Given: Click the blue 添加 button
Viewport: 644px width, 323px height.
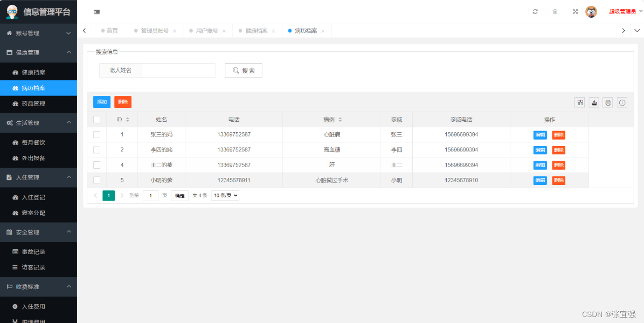Looking at the screenshot, I should [x=102, y=102].
